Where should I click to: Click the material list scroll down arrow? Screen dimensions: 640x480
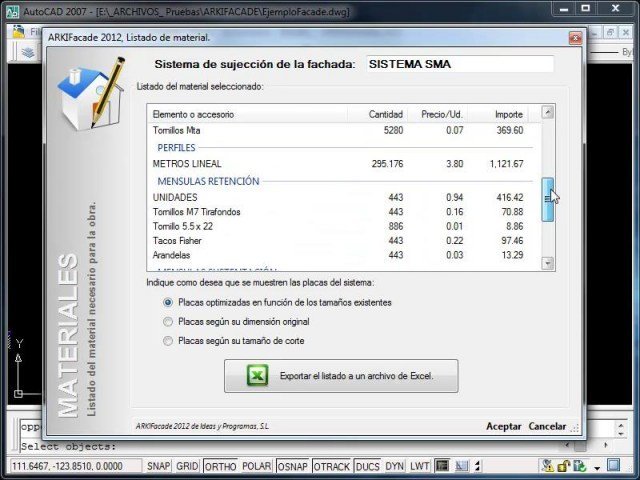pyautogui.click(x=547, y=263)
